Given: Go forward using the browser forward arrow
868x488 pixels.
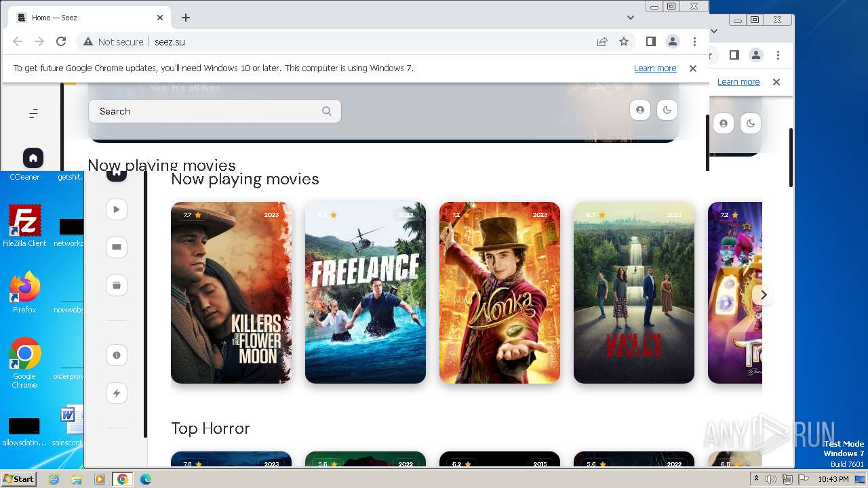Looking at the screenshot, I should pyautogui.click(x=39, y=41).
